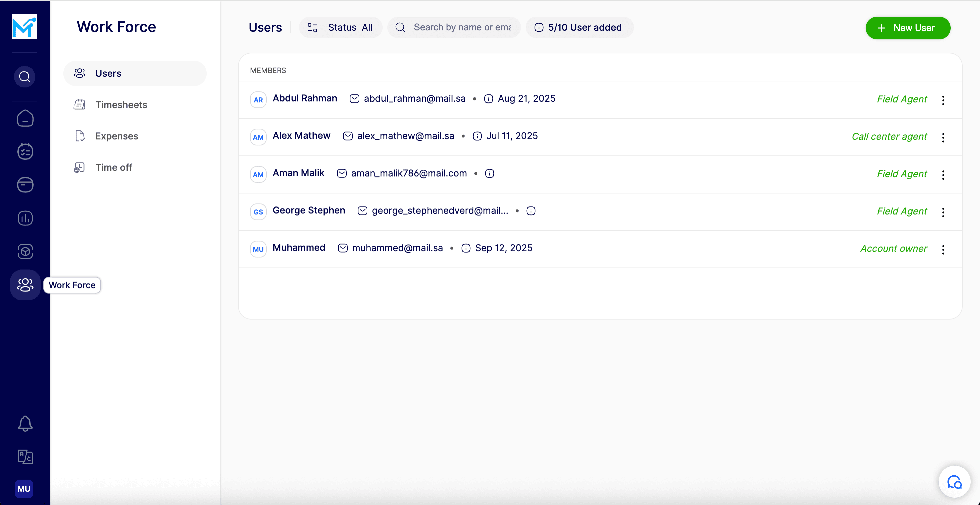Open the home icon in sidebar

(25, 118)
